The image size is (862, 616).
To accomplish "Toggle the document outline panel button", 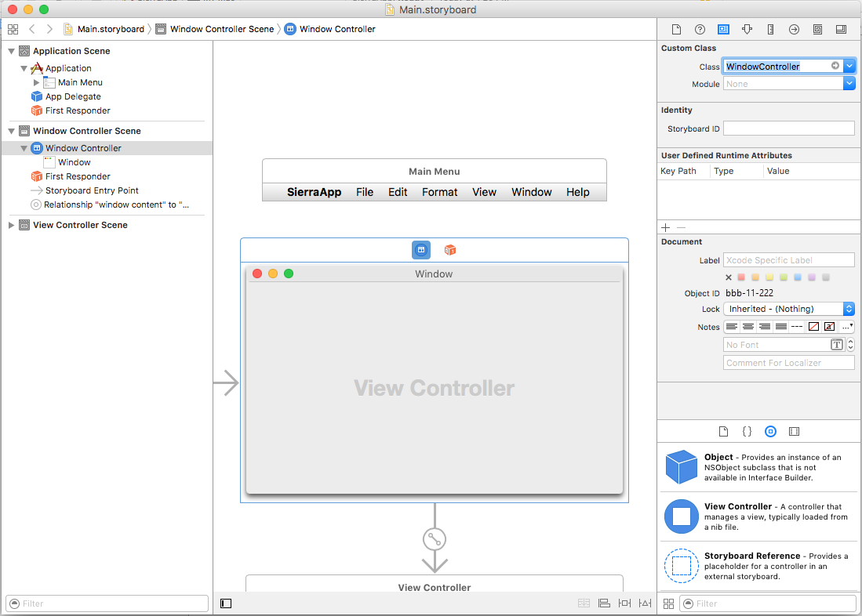I will [x=226, y=603].
